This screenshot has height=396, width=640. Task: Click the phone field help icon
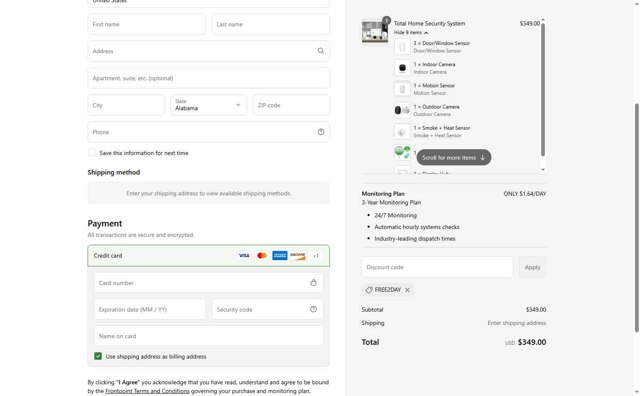coord(321,132)
